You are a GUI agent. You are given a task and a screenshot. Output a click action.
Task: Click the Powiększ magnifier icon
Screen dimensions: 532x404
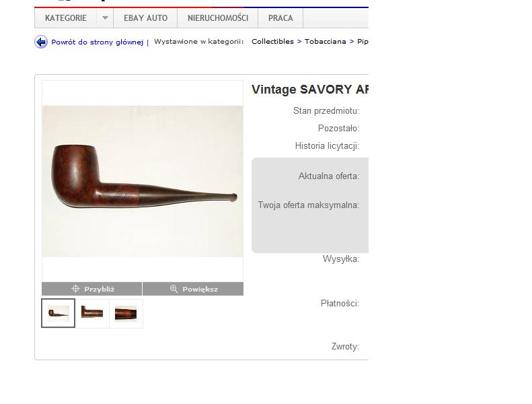174,289
